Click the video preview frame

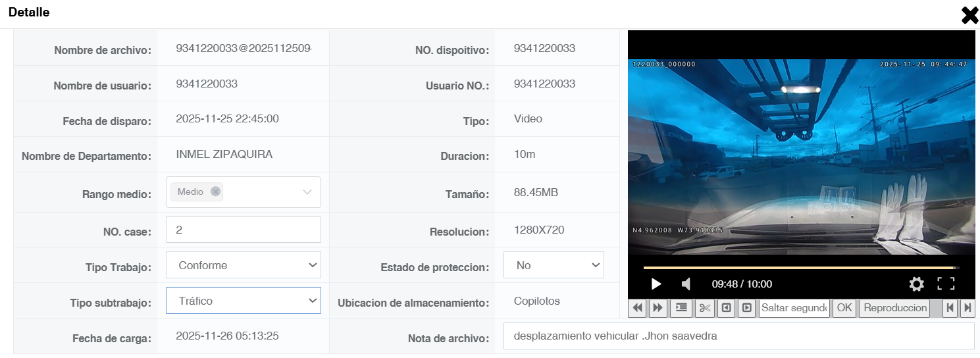tap(801, 157)
